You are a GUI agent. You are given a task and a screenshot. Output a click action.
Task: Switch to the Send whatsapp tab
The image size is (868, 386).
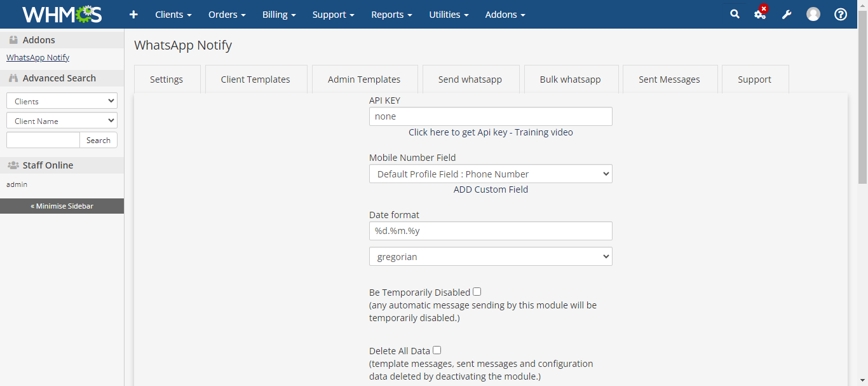click(470, 79)
